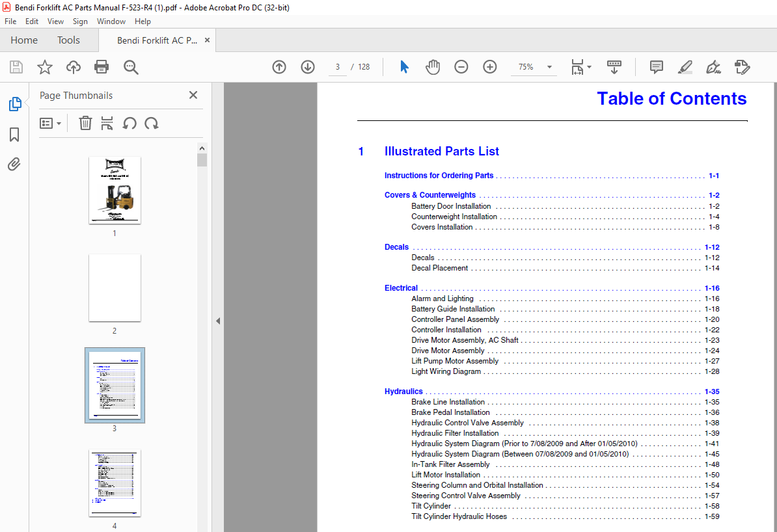Click the cloud upload share icon
Image resolution: width=777 pixels, height=532 pixels.
click(x=74, y=67)
